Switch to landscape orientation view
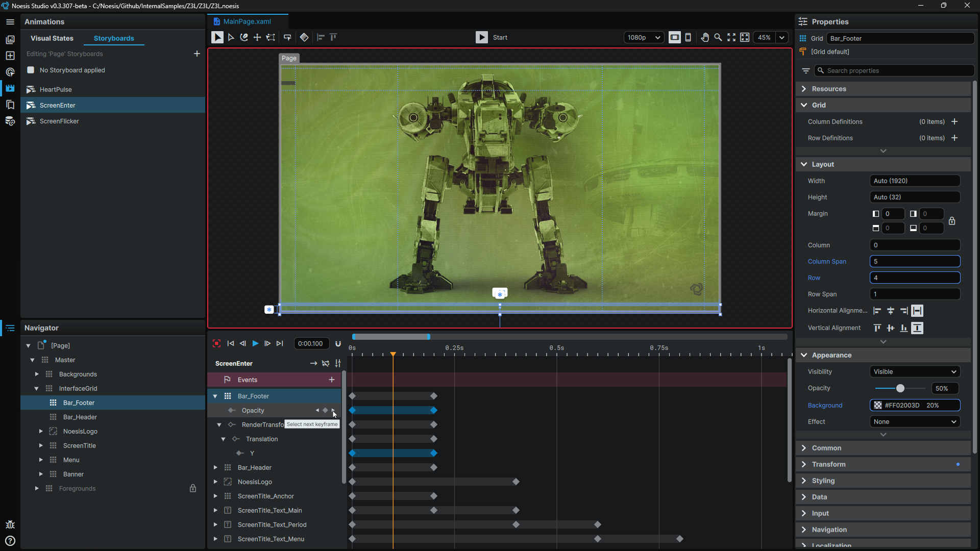The width and height of the screenshot is (980, 551). pyautogui.click(x=675, y=37)
